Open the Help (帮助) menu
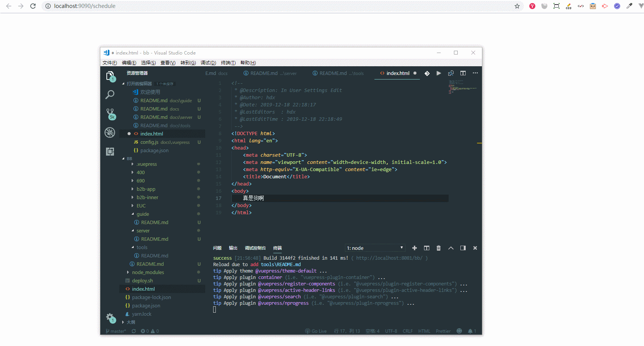The width and height of the screenshot is (644, 346). (248, 63)
